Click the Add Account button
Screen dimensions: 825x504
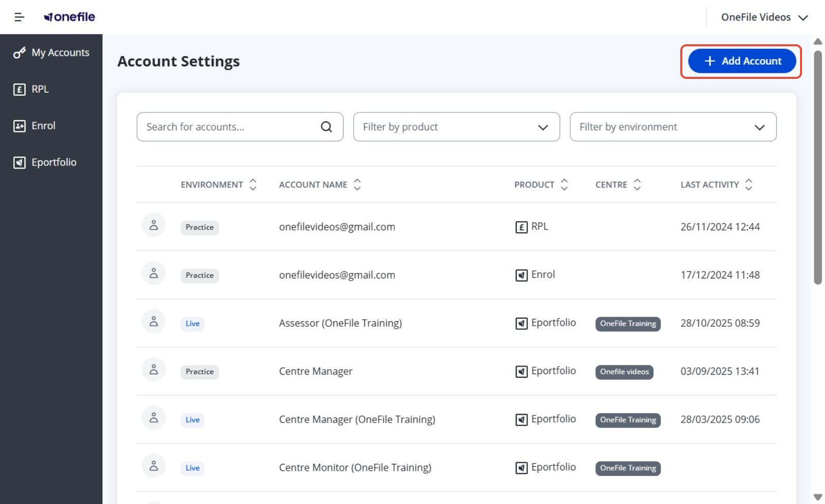[741, 61]
